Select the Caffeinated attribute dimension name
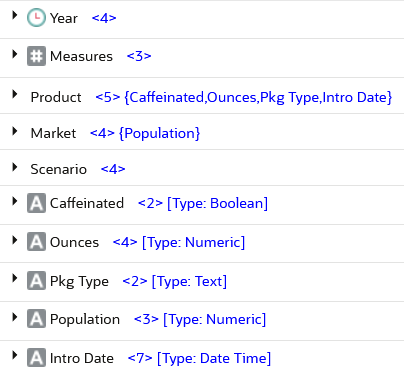The image size is (404, 373). click(87, 203)
